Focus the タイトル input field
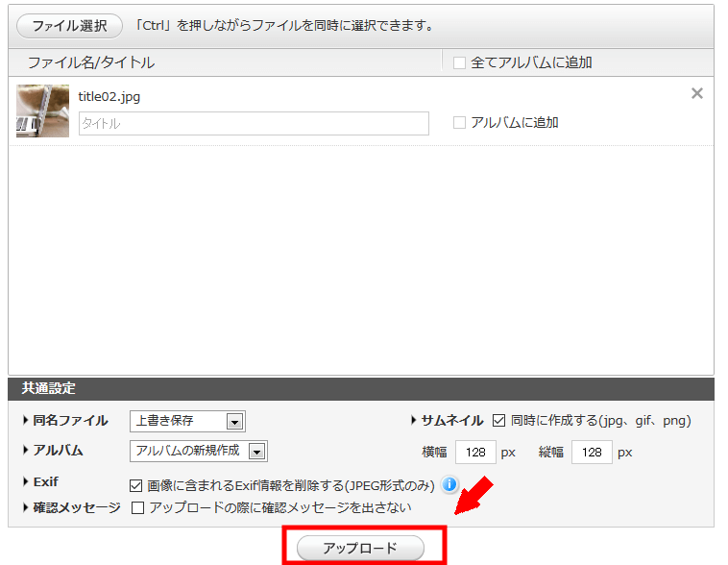The height and width of the screenshot is (565, 728). [x=254, y=123]
